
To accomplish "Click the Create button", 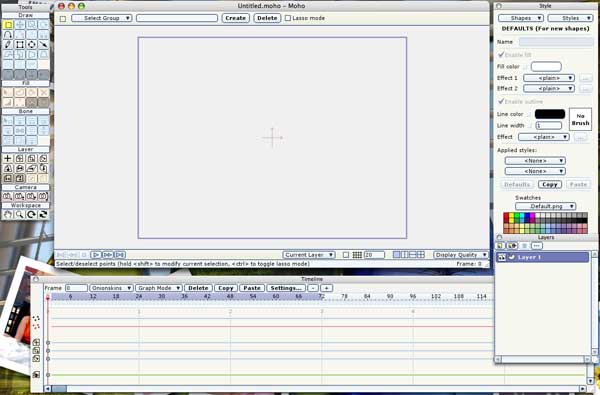I will pos(235,18).
